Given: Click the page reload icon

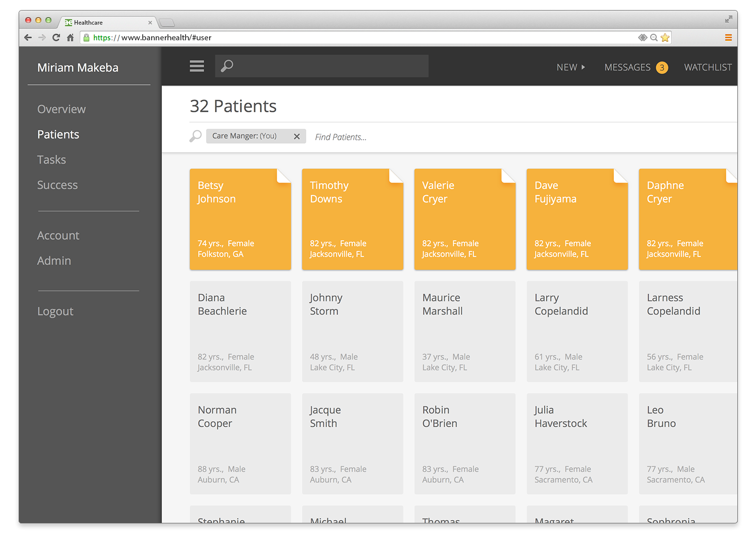Looking at the screenshot, I should click(56, 37).
